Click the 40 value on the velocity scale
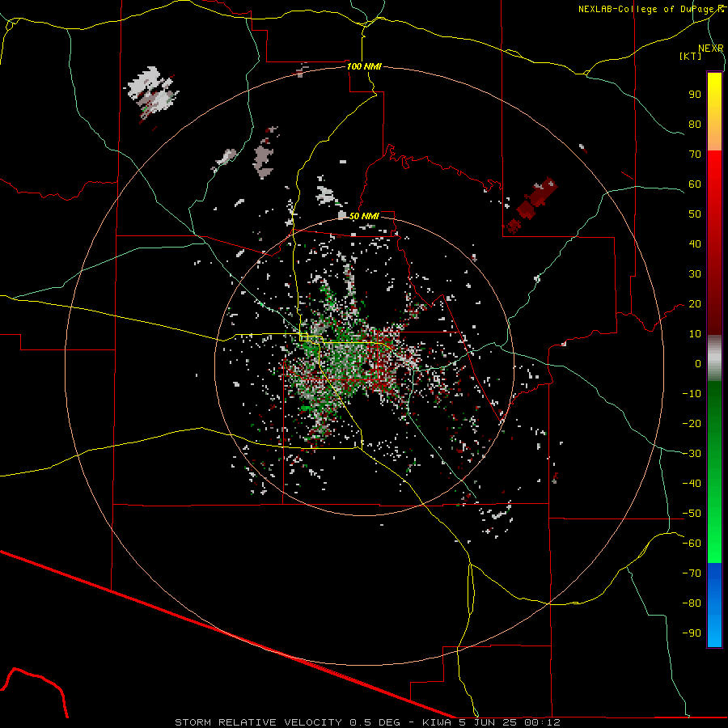Image resolution: width=728 pixels, height=728 pixels. (x=695, y=244)
